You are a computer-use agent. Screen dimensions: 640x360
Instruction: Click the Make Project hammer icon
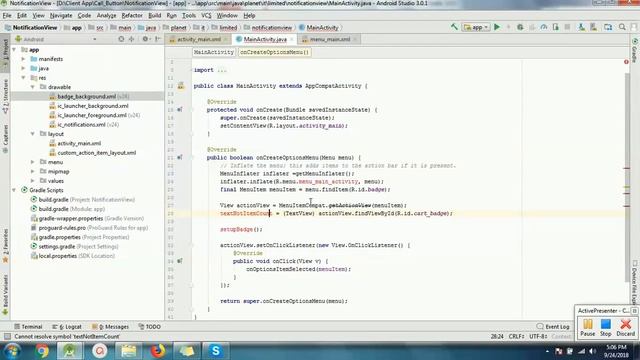coord(454,27)
